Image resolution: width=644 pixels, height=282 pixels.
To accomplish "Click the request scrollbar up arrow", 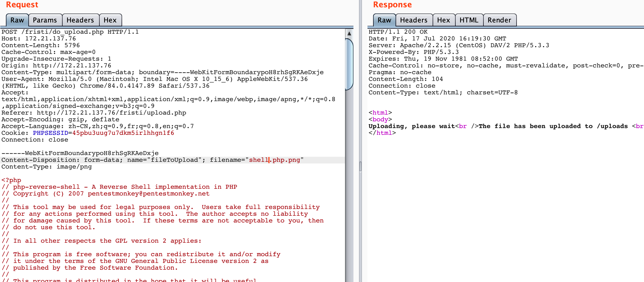I will (x=349, y=33).
